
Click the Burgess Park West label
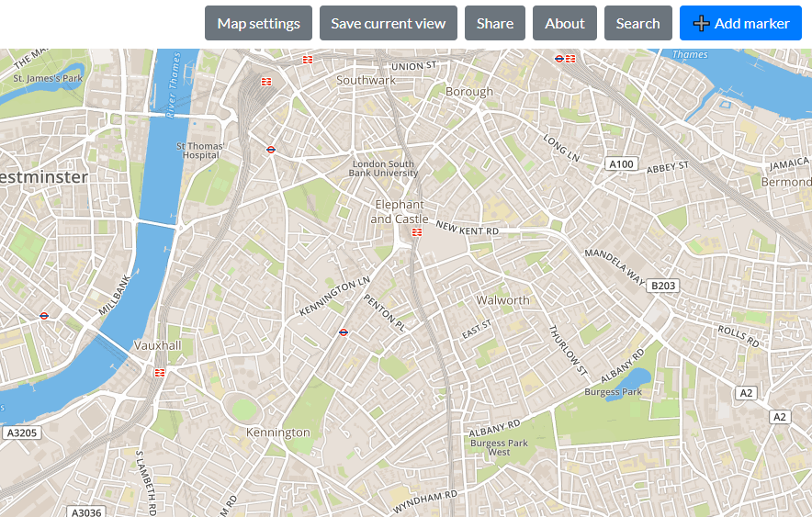499,447
